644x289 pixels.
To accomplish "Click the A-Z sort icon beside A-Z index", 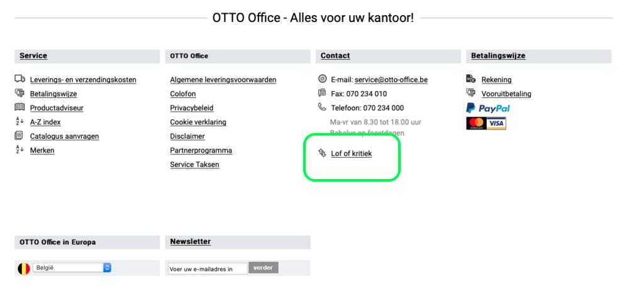I will (19, 121).
